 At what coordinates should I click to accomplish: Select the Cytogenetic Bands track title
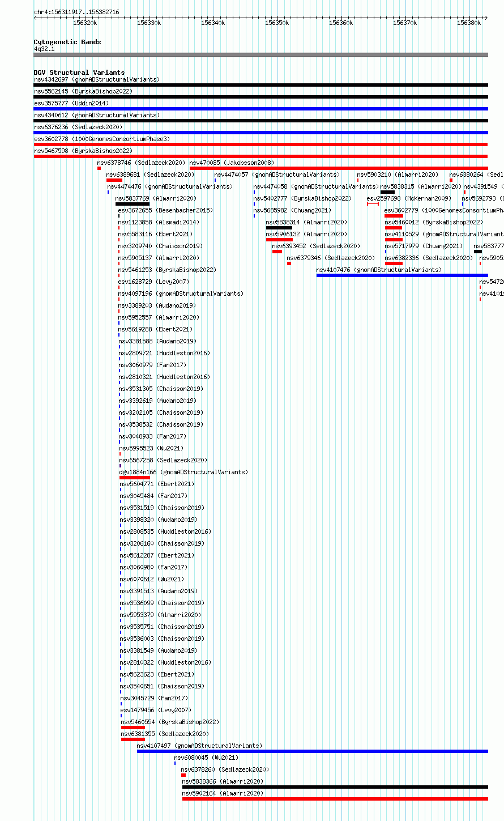[x=67, y=42]
